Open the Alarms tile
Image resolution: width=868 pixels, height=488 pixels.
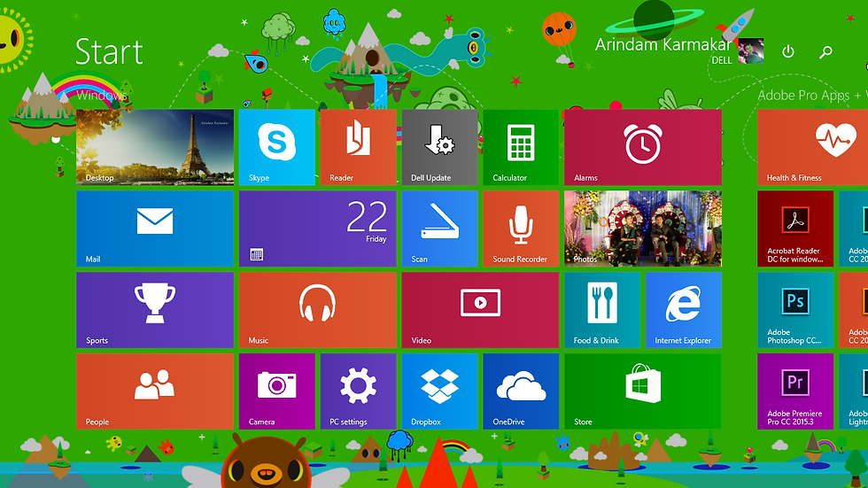point(643,147)
